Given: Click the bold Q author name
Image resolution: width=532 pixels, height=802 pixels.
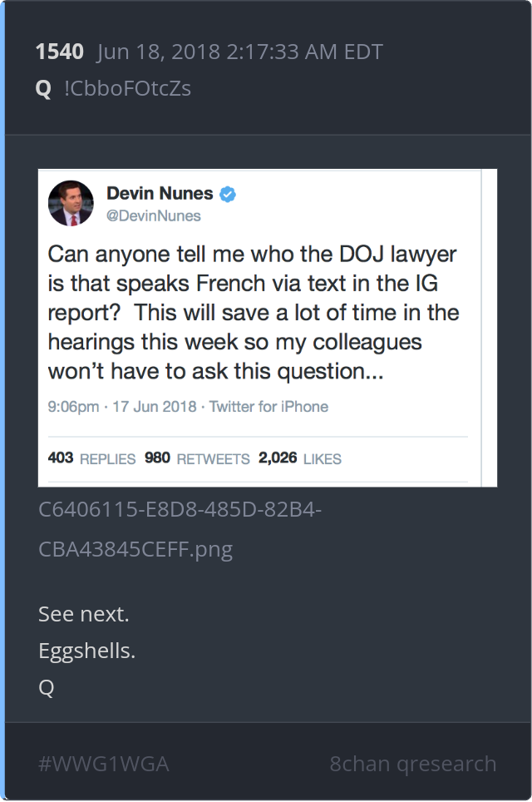Looking at the screenshot, I should pyautogui.click(x=43, y=88).
